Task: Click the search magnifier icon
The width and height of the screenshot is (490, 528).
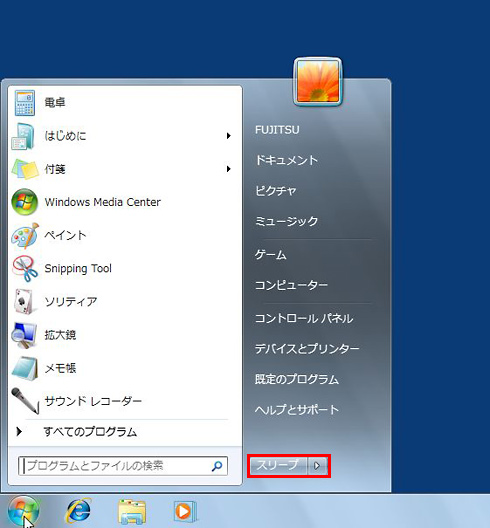Action: (x=217, y=466)
